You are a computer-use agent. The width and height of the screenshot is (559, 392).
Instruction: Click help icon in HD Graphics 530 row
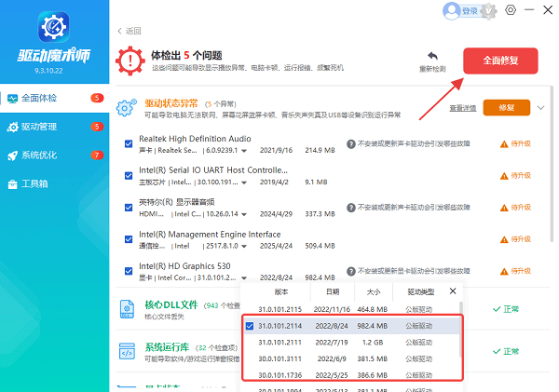click(x=351, y=271)
